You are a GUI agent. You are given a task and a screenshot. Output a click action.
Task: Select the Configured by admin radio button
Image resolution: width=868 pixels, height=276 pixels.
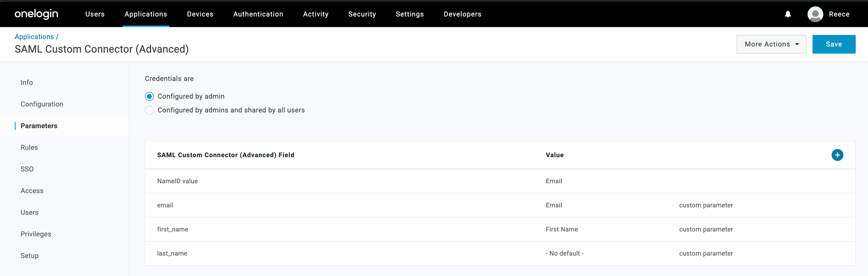[x=149, y=96]
